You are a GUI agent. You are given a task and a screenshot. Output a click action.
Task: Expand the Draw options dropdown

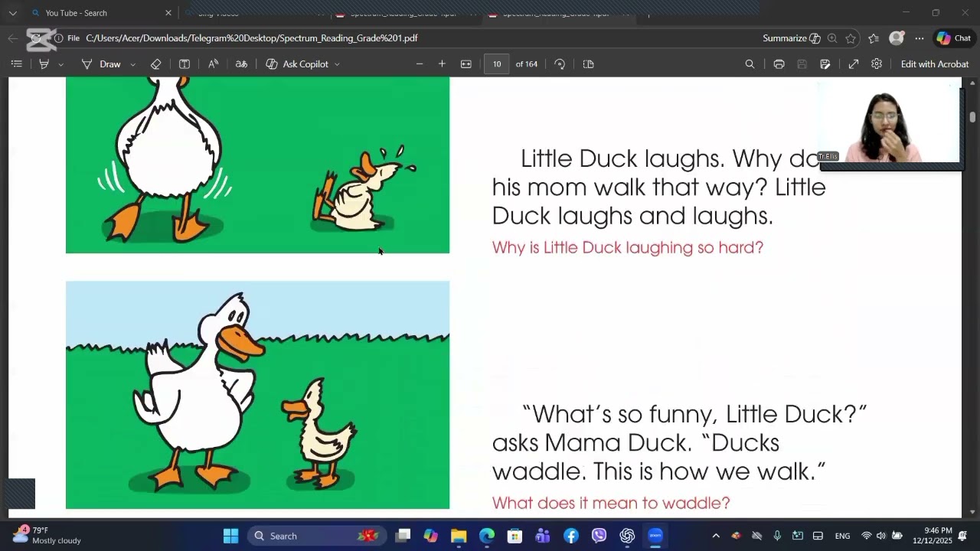[x=132, y=64]
